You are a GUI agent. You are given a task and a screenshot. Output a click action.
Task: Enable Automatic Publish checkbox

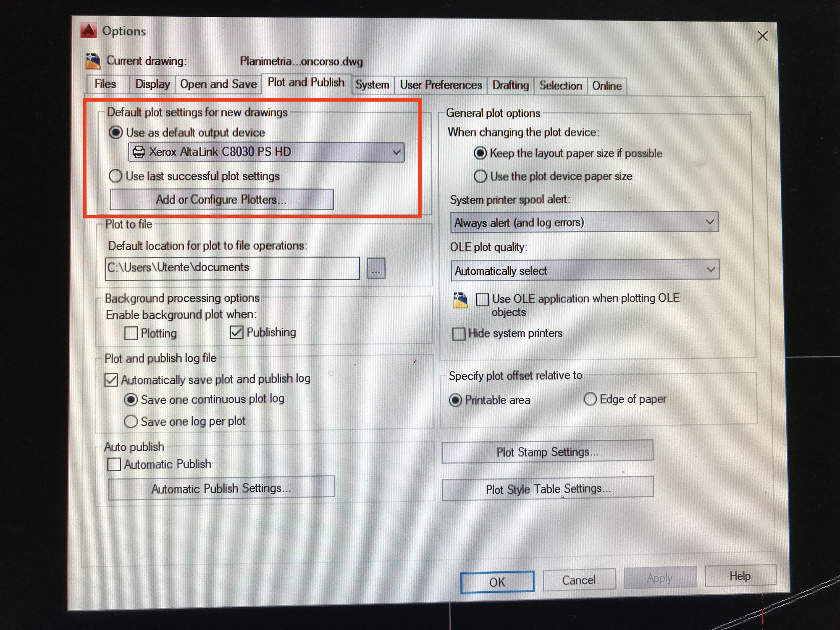coord(114,465)
